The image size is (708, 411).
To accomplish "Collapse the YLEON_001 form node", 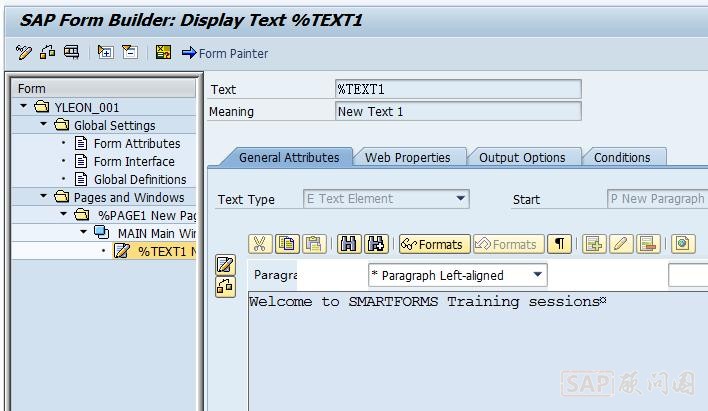I will 24,107.
